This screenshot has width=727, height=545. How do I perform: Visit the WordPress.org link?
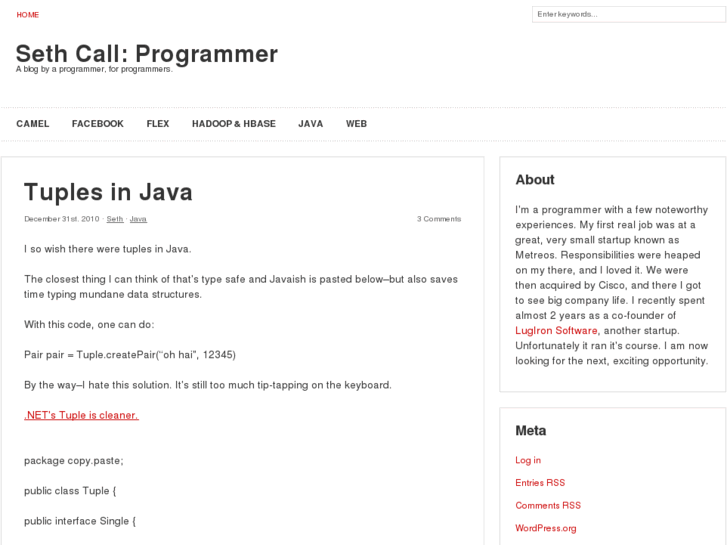546,528
